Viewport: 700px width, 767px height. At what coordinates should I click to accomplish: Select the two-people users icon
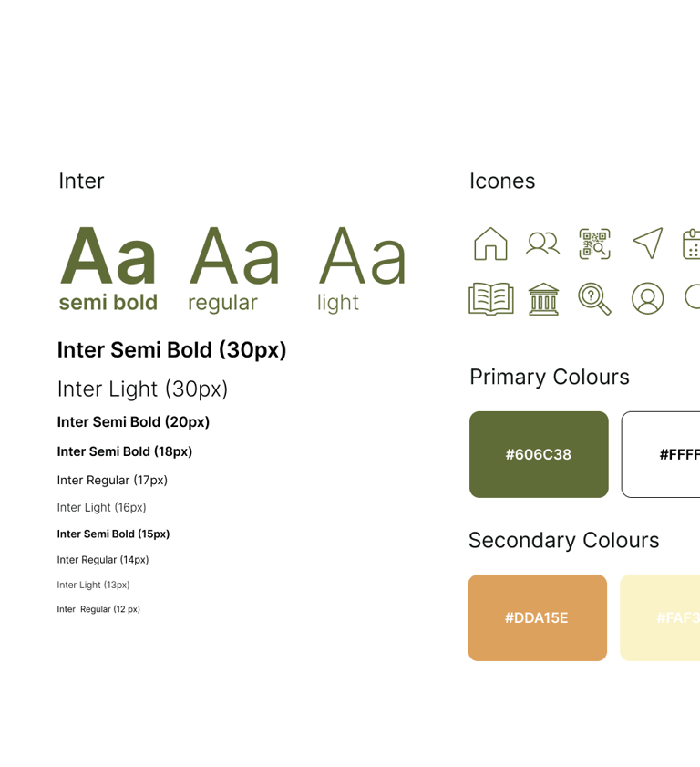point(542,244)
